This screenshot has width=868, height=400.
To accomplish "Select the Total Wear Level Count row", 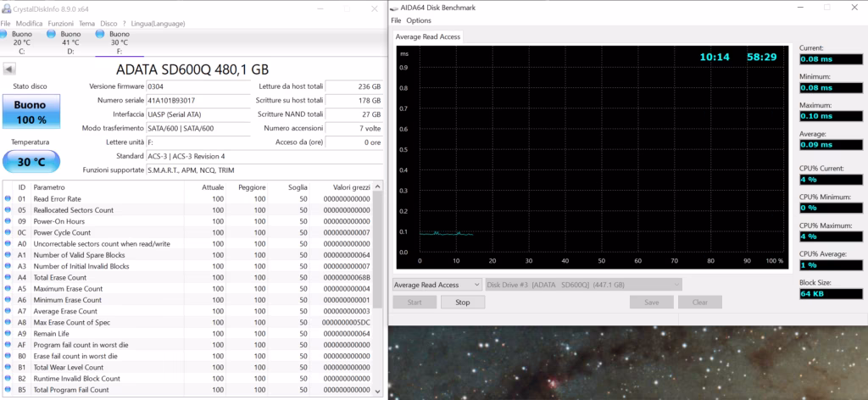I will pyautogui.click(x=188, y=367).
